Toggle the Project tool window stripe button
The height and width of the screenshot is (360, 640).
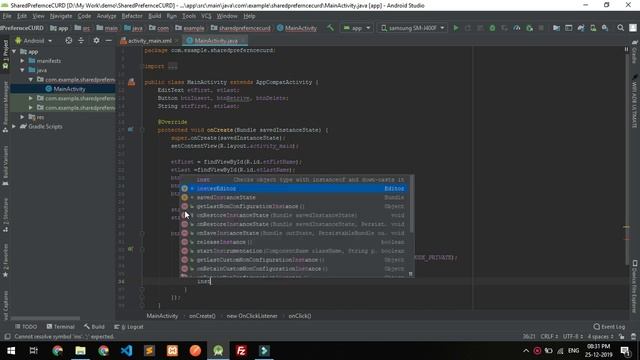pos(5,55)
